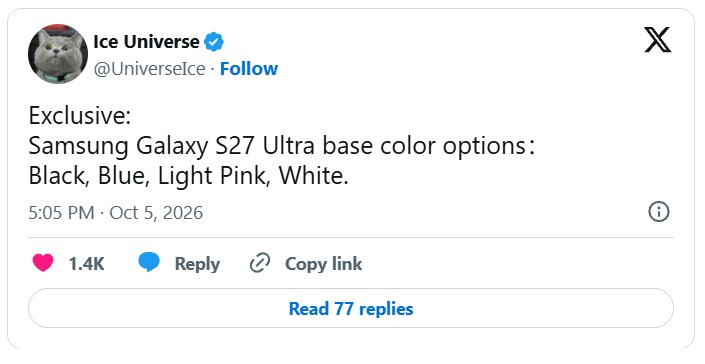This screenshot has height=364, width=705.
Task: Click the copy link chain icon
Action: coord(260,263)
